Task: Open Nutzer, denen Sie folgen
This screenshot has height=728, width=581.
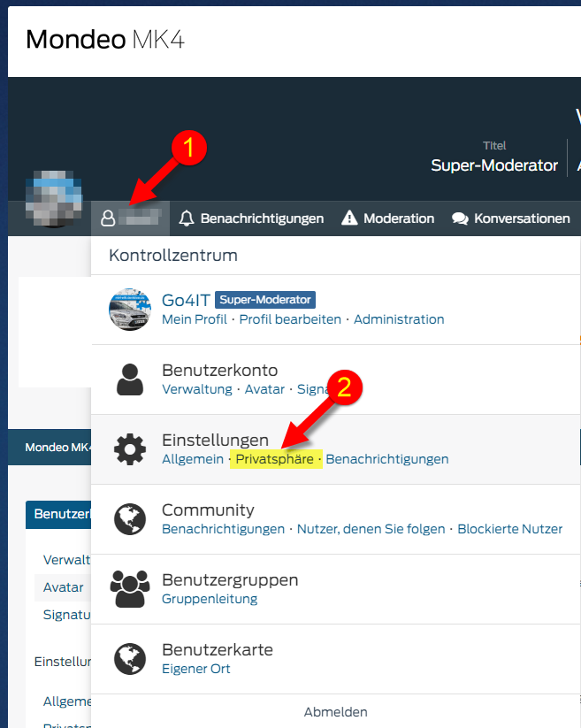Action: pos(371,529)
